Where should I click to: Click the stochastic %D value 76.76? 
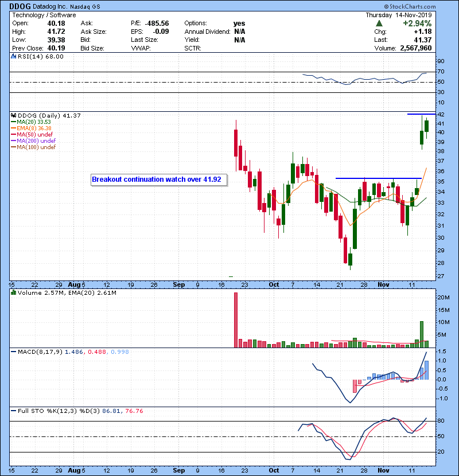tap(134, 411)
